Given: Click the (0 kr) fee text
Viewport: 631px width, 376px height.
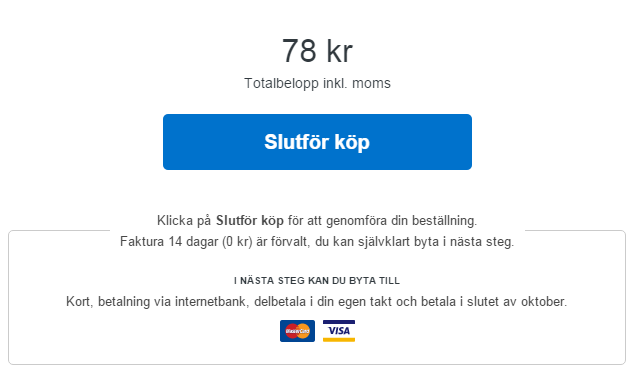Looking at the screenshot, I should pos(237,242).
